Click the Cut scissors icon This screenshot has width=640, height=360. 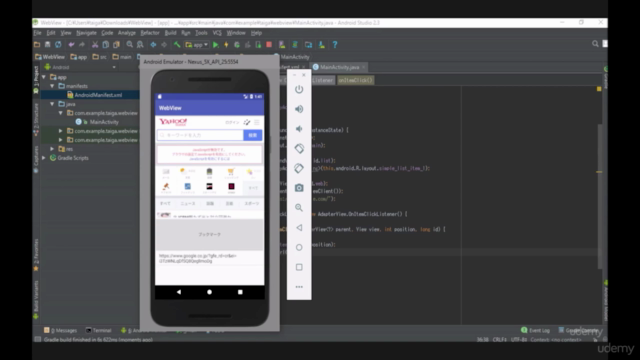point(95,44)
